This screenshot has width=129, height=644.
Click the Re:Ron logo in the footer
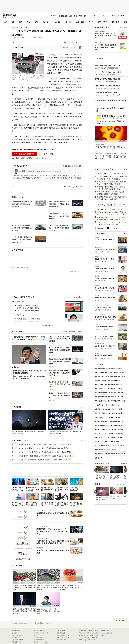(x=43, y=623)
